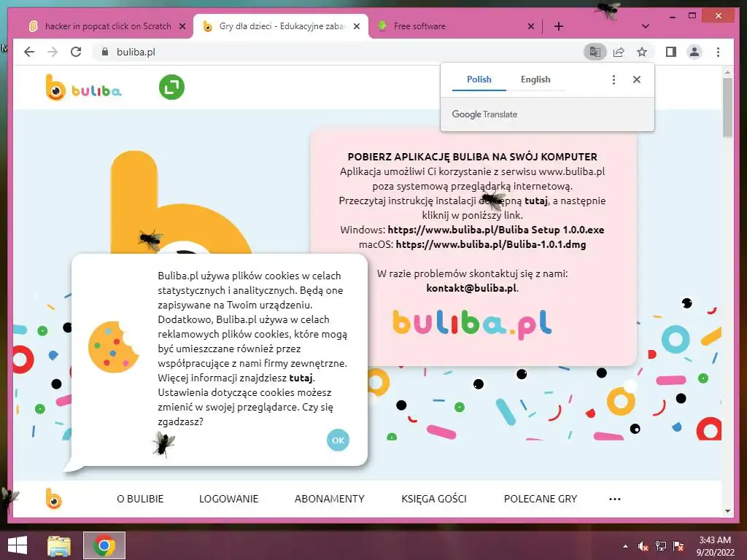The image size is (747, 560).
Task: Click the green fullscreen expand icon
Action: tap(171, 87)
